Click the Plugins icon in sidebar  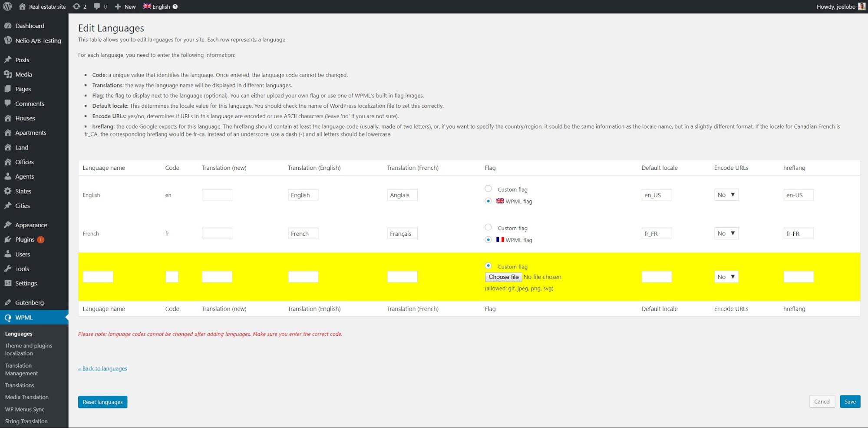[x=8, y=239]
